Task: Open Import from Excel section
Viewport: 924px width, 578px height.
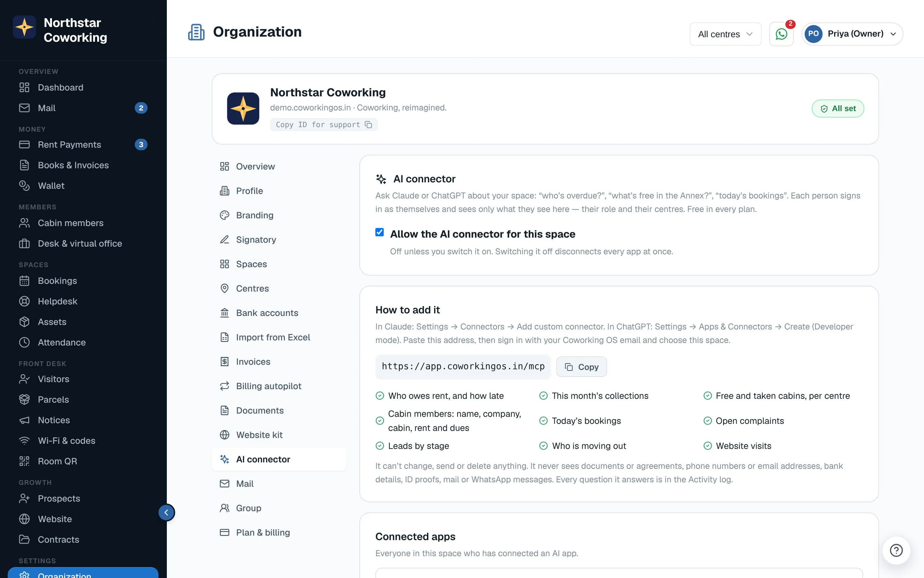Action: pos(279,337)
